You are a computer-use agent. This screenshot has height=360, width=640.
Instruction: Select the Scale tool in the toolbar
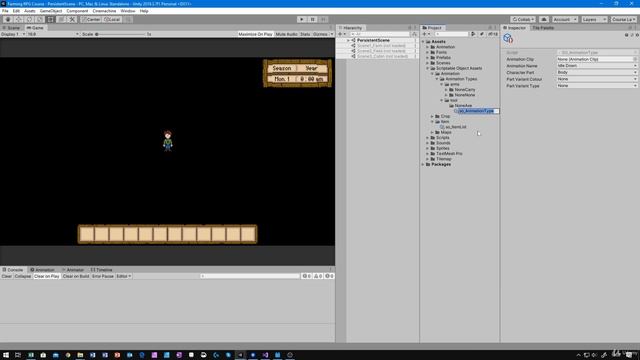pos(40,19)
